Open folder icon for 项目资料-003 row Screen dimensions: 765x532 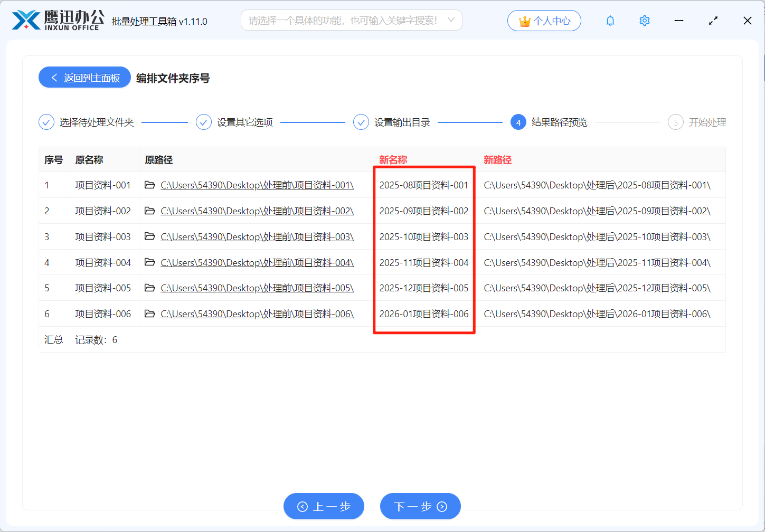point(150,237)
